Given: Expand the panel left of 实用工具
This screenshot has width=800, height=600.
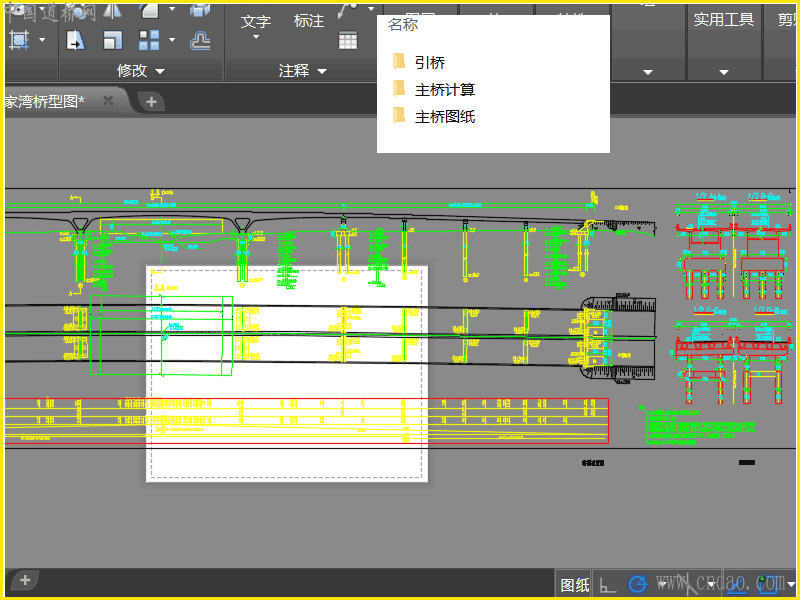Looking at the screenshot, I should 648,72.
